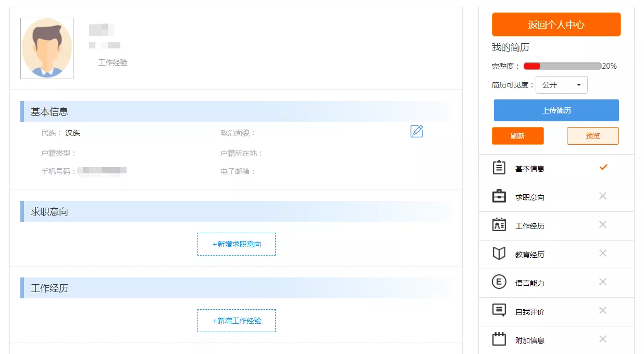The image size is (644, 354).
Task: Go to 工作经历 in the sidebar list
Action: tap(556, 226)
